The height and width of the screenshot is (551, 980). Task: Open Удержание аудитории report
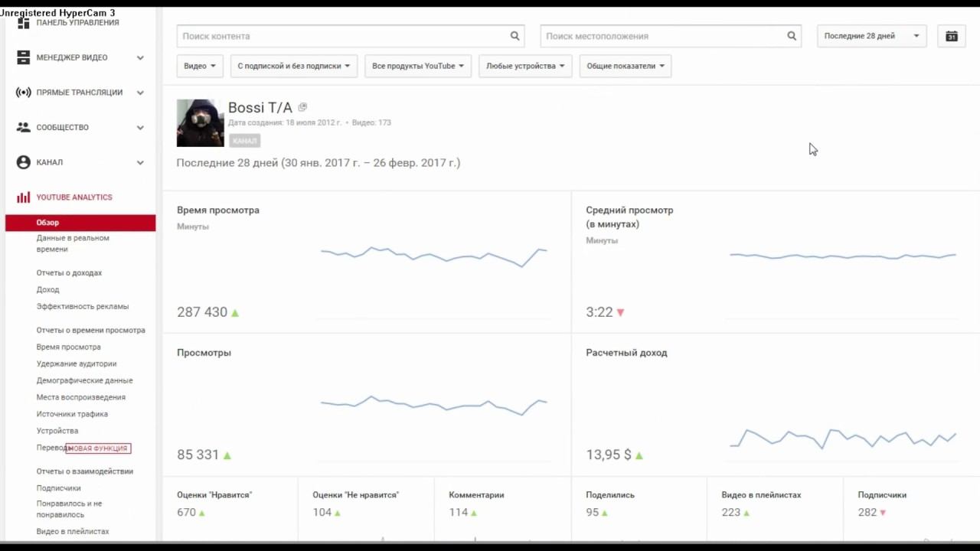click(77, 364)
